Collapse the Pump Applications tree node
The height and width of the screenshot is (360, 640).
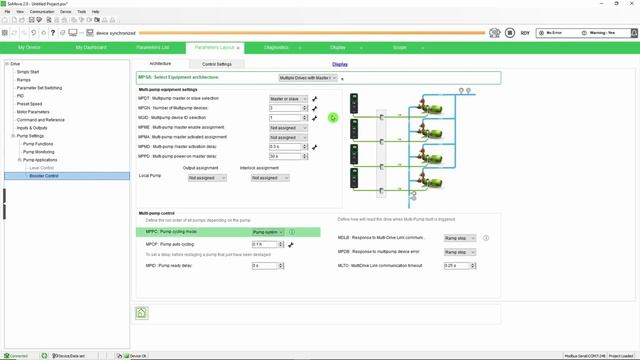click(19, 160)
